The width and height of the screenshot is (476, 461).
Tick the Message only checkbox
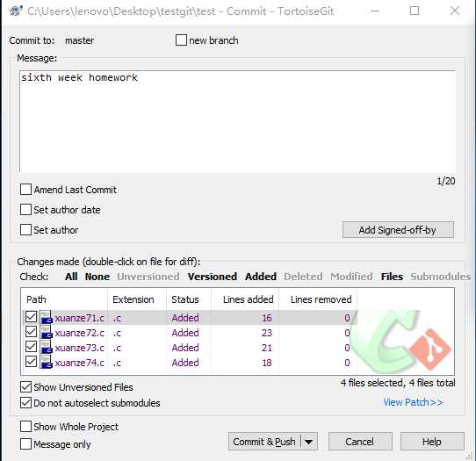click(25, 444)
